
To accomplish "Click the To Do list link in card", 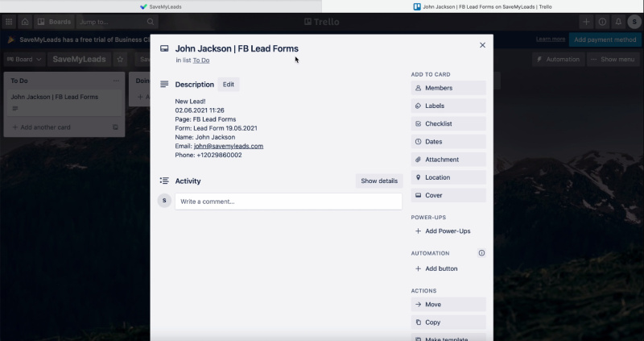I will pyautogui.click(x=201, y=60).
